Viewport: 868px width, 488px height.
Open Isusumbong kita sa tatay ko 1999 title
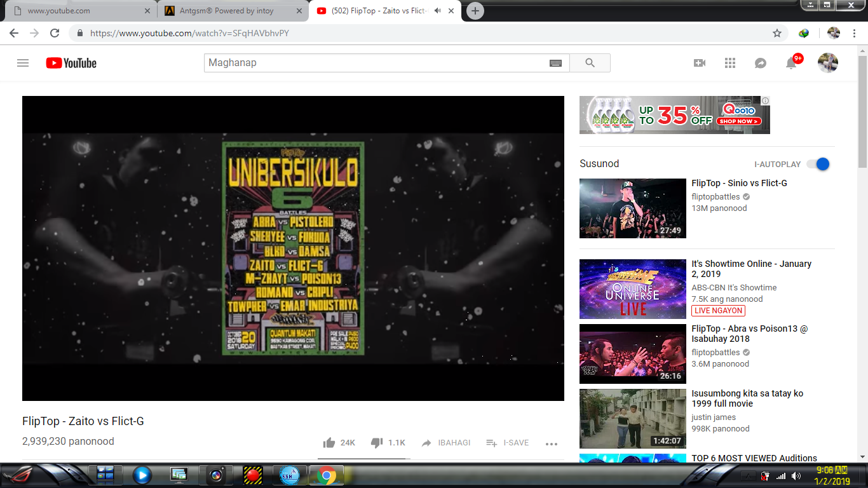(x=747, y=398)
